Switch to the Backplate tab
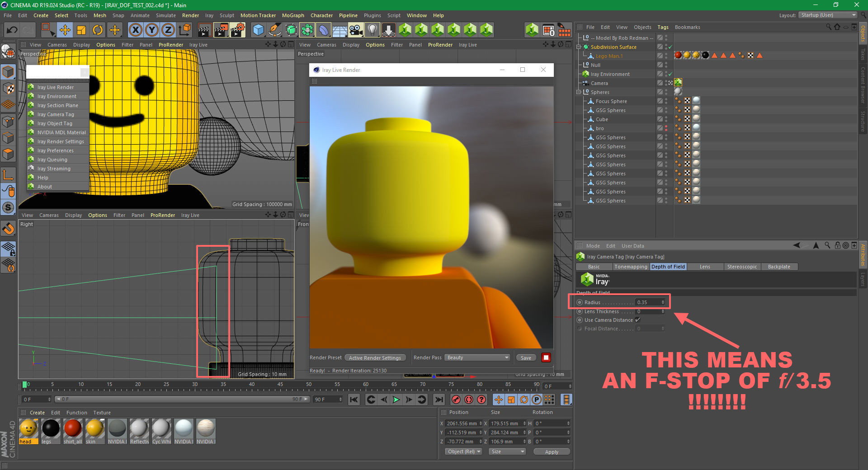The image size is (868, 470). [x=779, y=267]
